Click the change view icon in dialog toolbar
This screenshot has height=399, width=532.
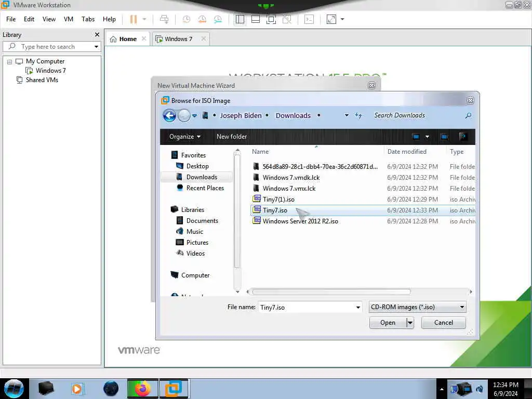416,137
